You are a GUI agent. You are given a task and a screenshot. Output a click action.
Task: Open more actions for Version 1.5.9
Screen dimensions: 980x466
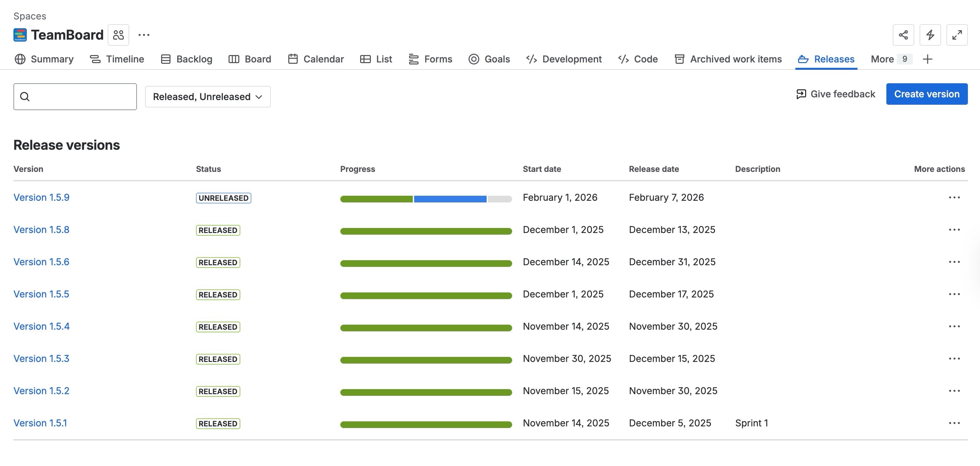point(954,198)
